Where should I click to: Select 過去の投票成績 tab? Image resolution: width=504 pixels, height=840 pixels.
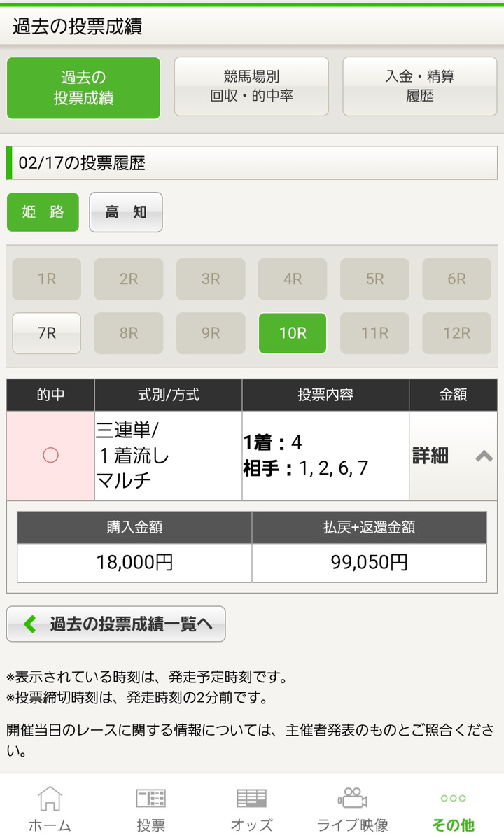(x=83, y=88)
